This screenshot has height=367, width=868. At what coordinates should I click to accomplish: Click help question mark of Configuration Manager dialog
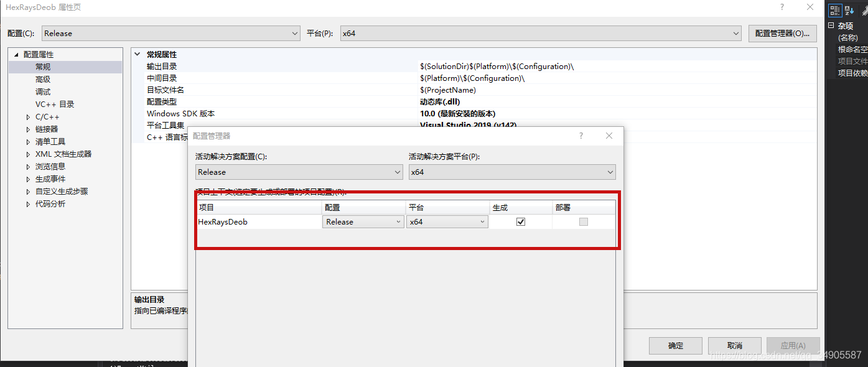click(581, 136)
